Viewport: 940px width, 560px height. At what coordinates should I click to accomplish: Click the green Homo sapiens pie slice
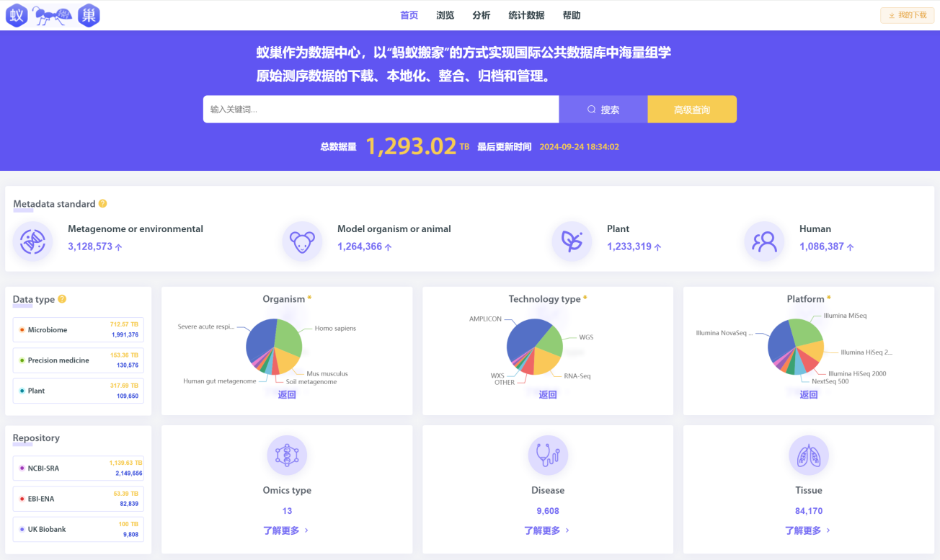click(288, 335)
